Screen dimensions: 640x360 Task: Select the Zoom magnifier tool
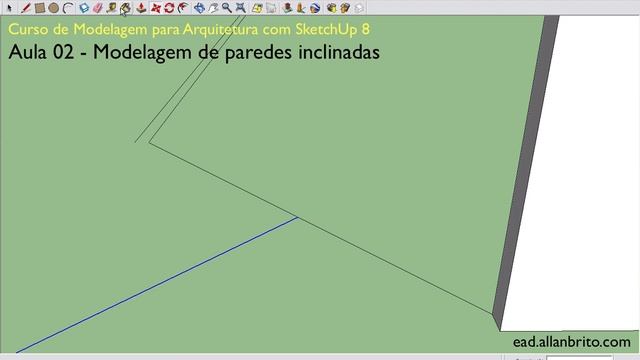click(227, 8)
